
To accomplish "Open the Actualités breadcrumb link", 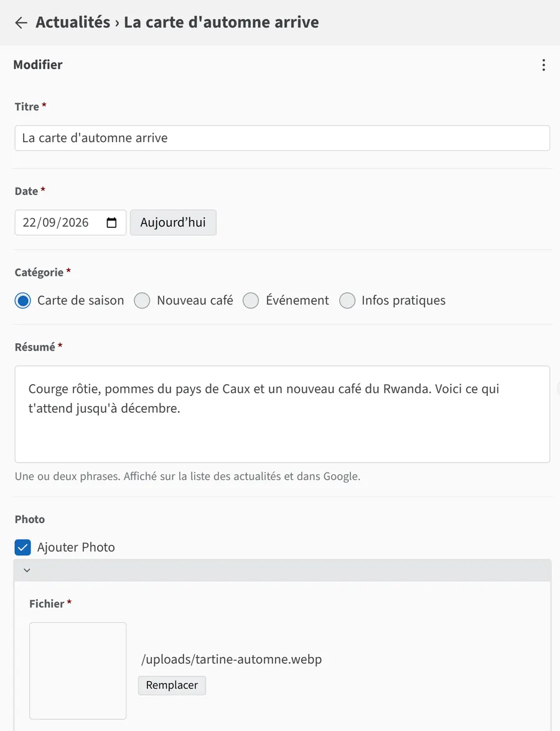I will [x=73, y=22].
